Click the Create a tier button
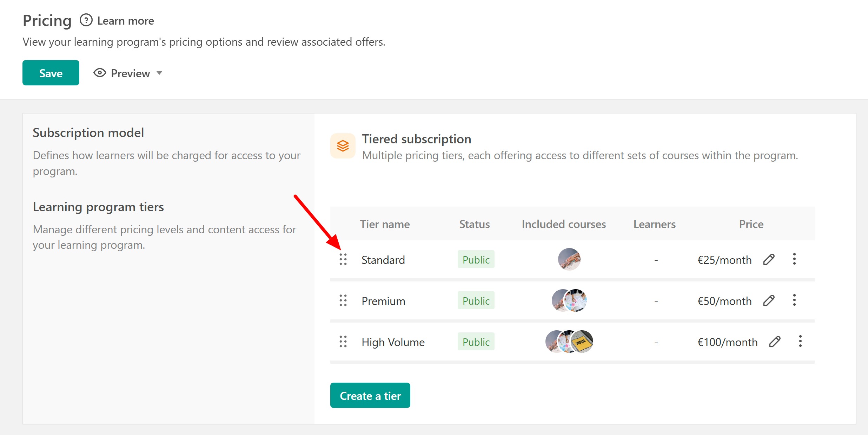 pyautogui.click(x=370, y=395)
